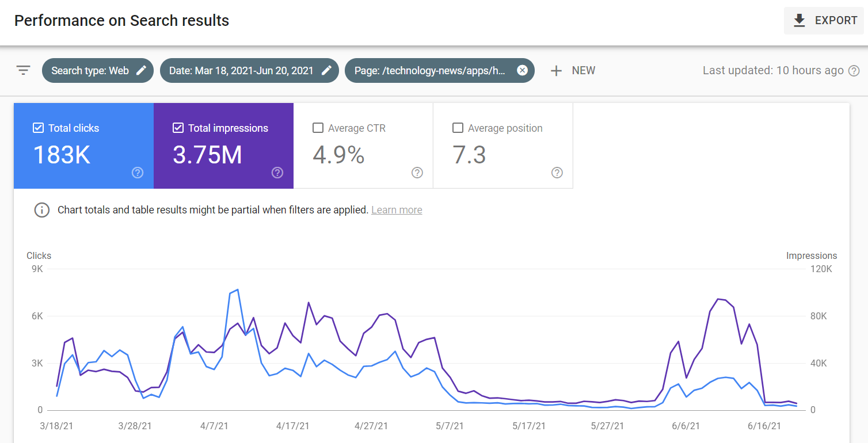Enable the Average CTR checkbox
The width and height of the screenshot is (868, 443).
click(x=318, y=128)
